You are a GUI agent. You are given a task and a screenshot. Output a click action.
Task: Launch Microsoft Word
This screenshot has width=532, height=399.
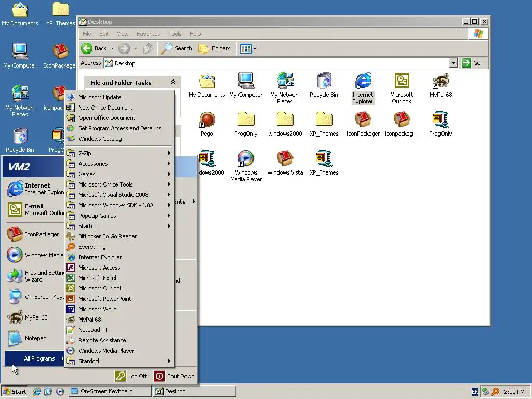pos(119,309)
